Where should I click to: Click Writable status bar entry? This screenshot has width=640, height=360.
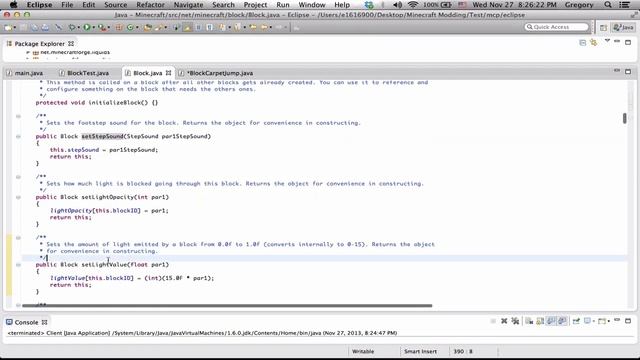tap(363, 351)
